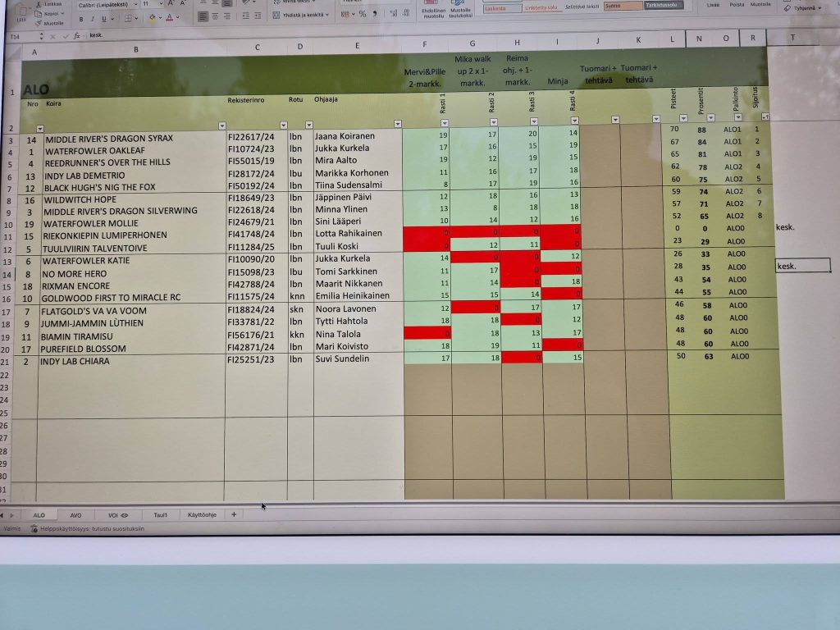Open Yhdistä ja keskitä merge menu
Screen dimensions: 840x630
click(302, 15)
